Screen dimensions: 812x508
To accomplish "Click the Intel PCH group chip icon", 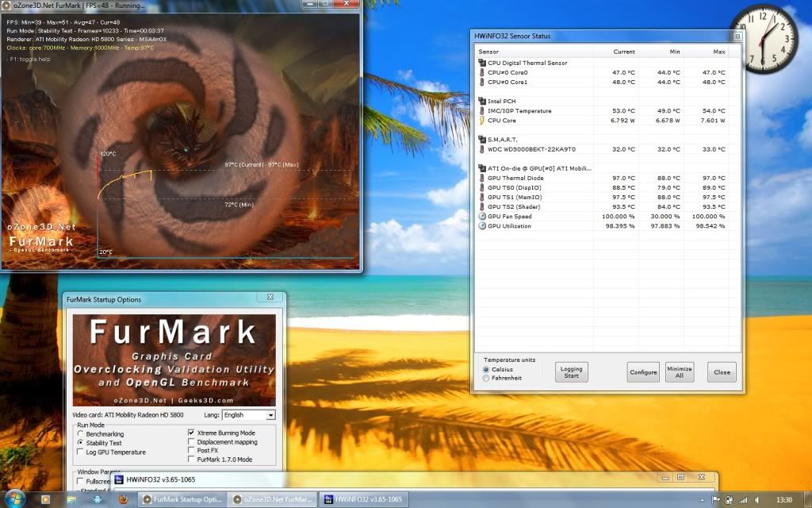I will point(481,101).
